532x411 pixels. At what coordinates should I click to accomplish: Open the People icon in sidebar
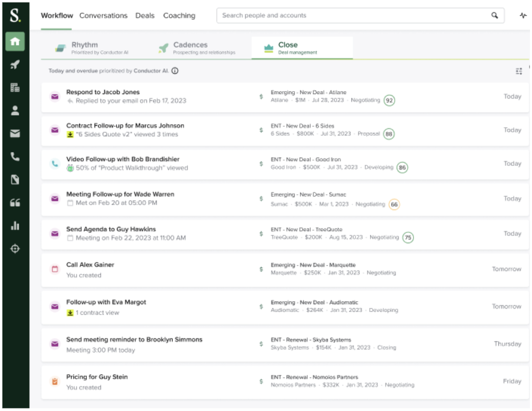15,110
